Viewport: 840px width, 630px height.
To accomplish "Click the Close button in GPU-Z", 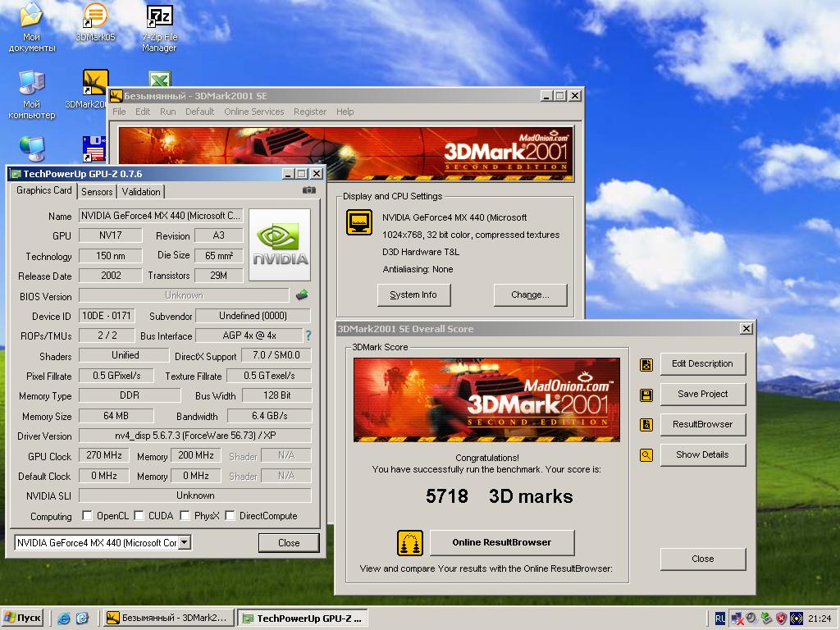I will coord(289,543).
